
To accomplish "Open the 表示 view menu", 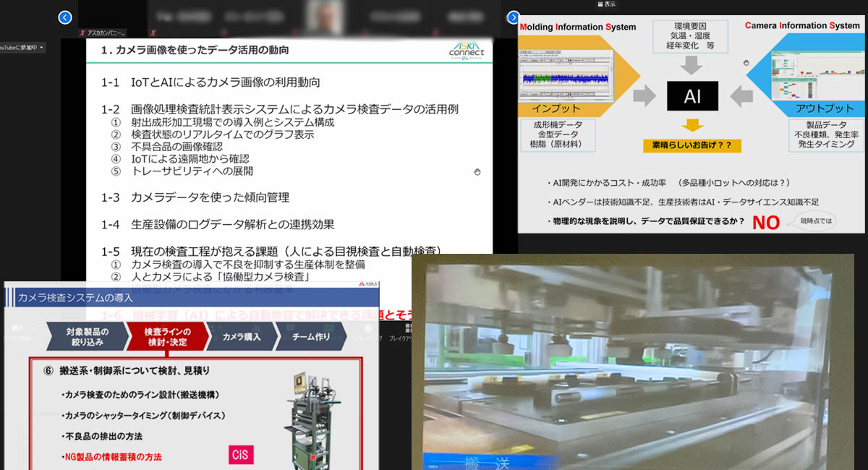I will coord(606,4).
